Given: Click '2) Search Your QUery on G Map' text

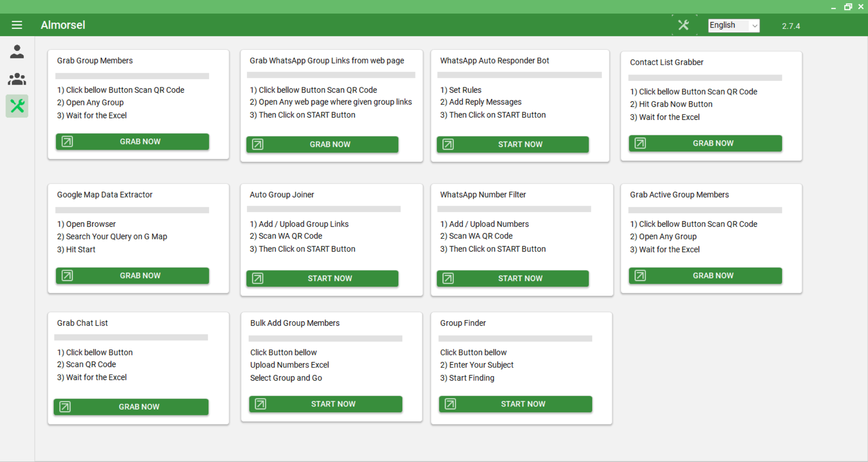Looking at the screenshot, I should pyautogui.click(x=112, y=237).
